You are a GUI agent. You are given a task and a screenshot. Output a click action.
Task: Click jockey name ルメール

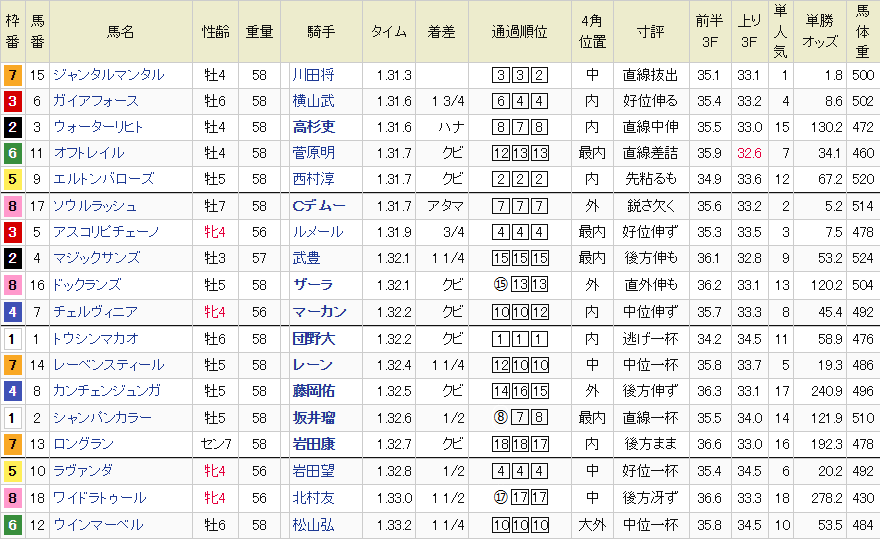(x=312, y=232)
